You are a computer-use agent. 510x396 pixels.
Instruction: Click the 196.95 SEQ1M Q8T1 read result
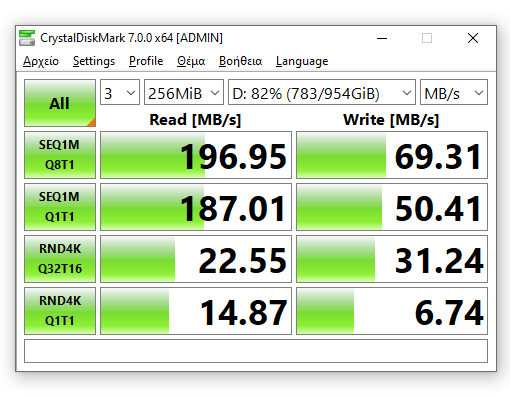(x=196, y=155)
